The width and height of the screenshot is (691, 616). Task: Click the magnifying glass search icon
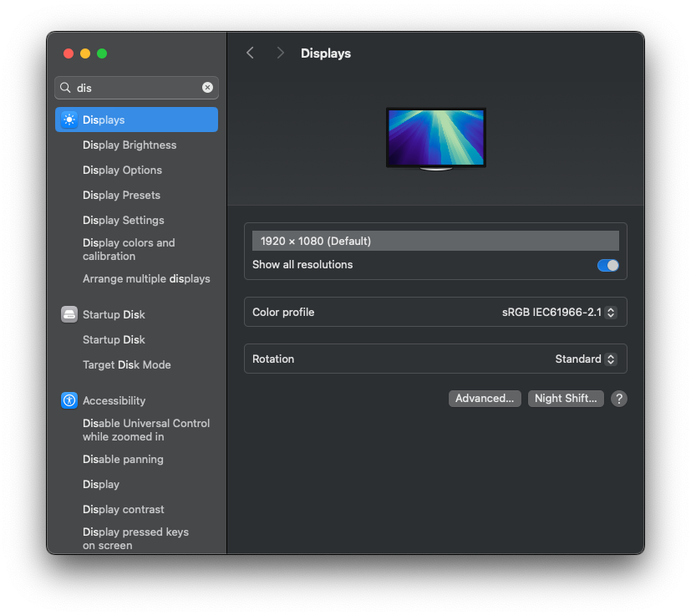point(65,87)
